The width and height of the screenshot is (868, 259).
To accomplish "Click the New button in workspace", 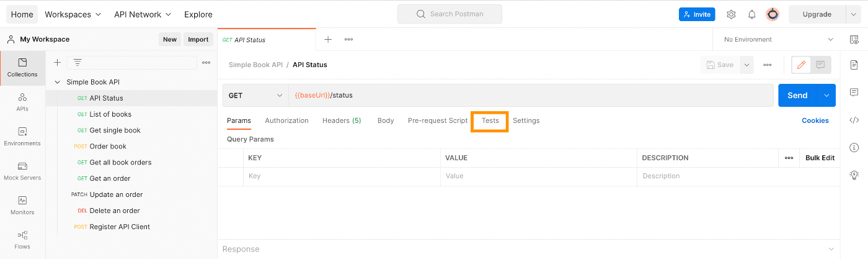I will 170,39.
